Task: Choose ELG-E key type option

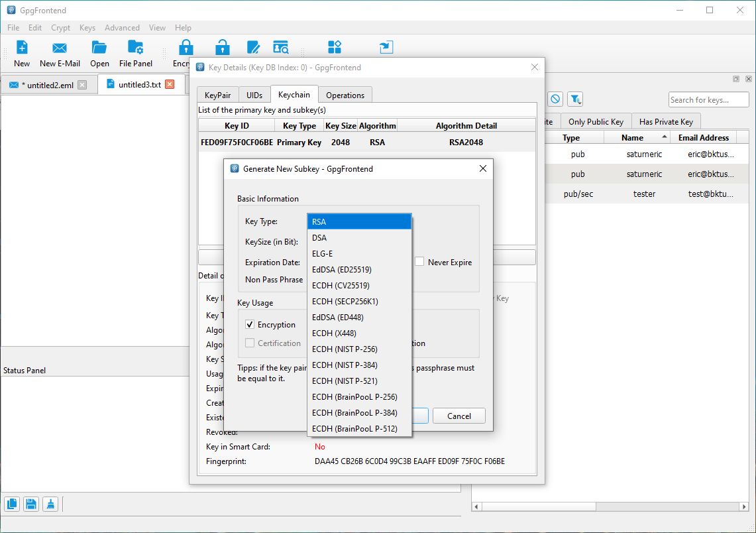Action: pos(359,254)
